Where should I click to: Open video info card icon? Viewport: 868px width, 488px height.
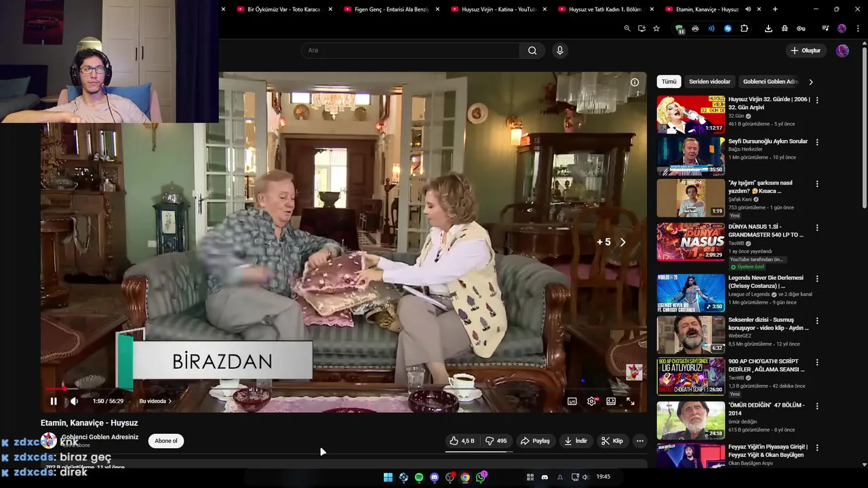(635, 82)
